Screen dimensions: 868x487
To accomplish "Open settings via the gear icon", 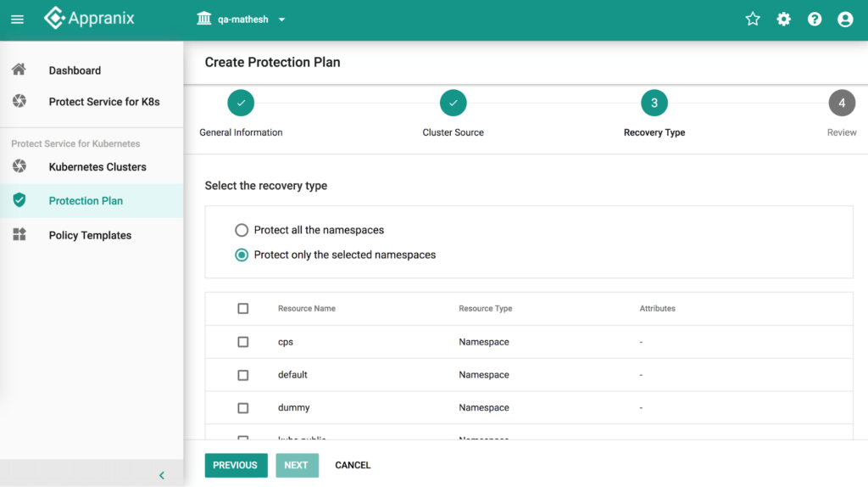I will (783, 20).
